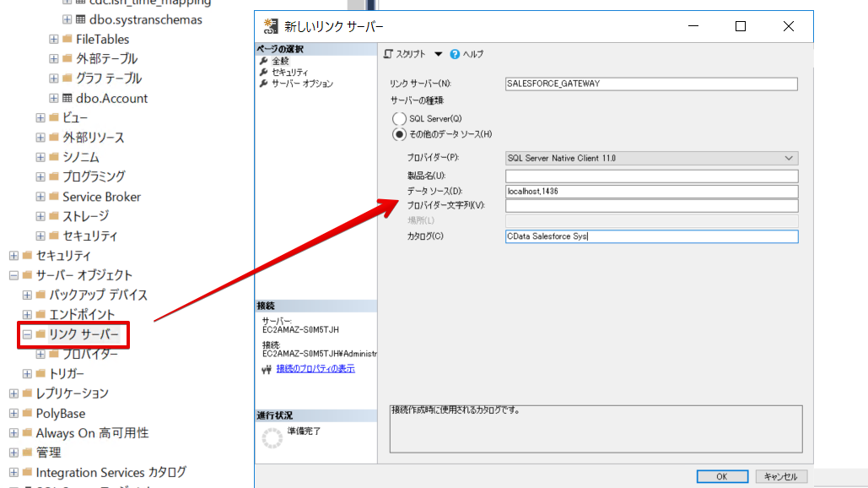This screenshot has height=488, width=868.
Task: Expand the ビュー folder
Action: pos(40,117)
